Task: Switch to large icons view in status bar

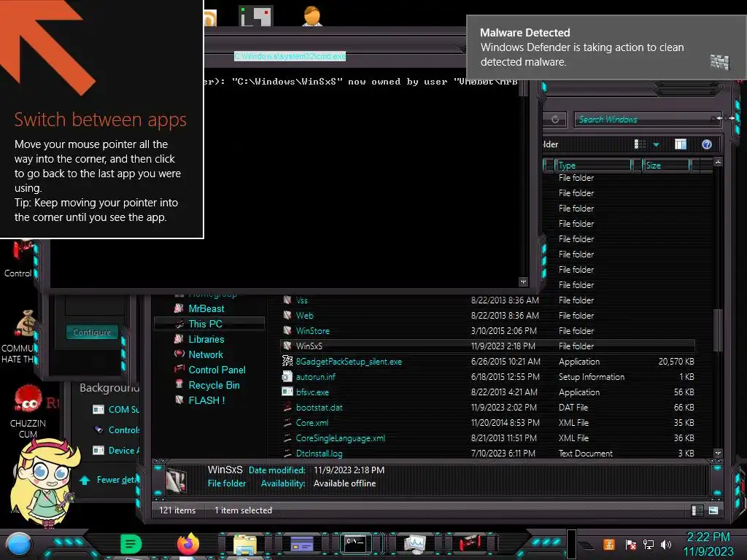Action: click(x=713, y=510)
